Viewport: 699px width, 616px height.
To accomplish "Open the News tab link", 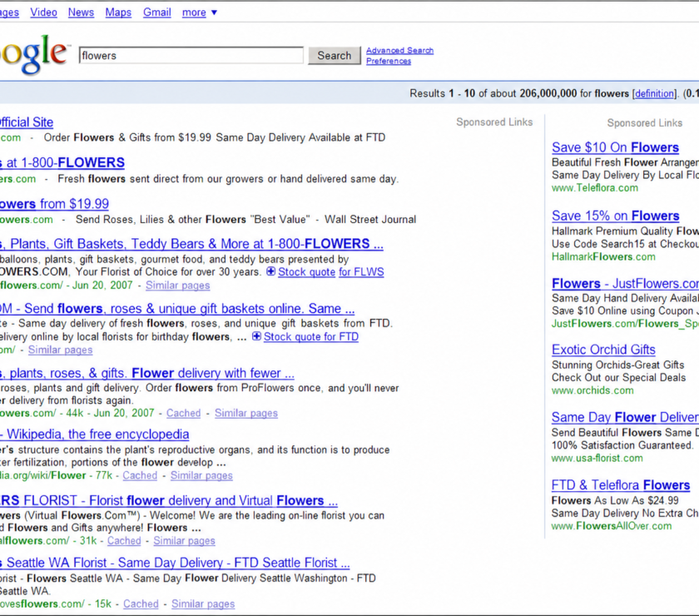I will point(82,12).
